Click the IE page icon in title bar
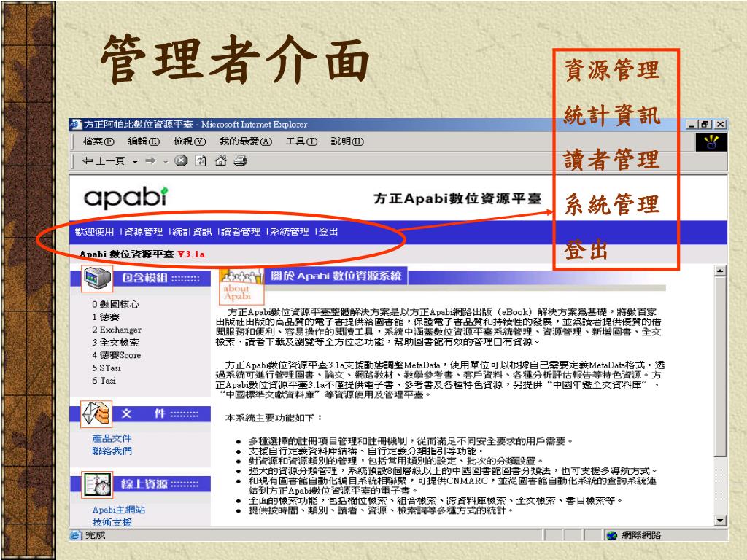Screen dimensions: 747x560 (x=75, y=124)
